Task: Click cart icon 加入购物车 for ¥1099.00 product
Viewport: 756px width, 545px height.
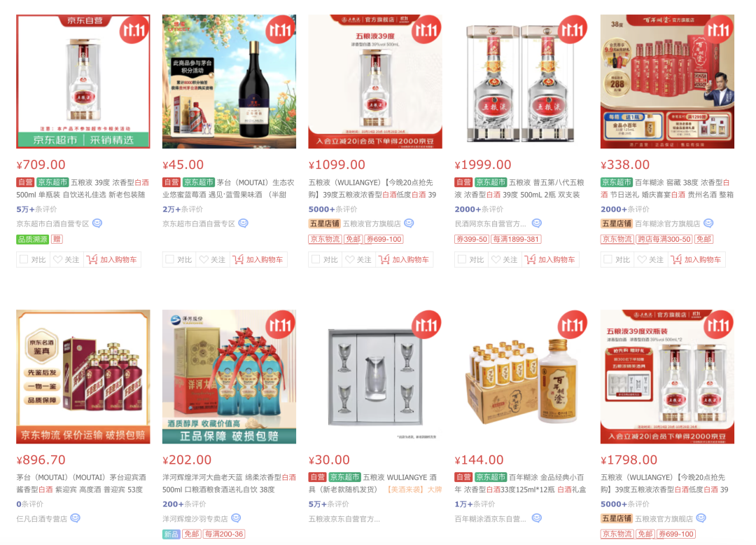Action: click(384, 259)
